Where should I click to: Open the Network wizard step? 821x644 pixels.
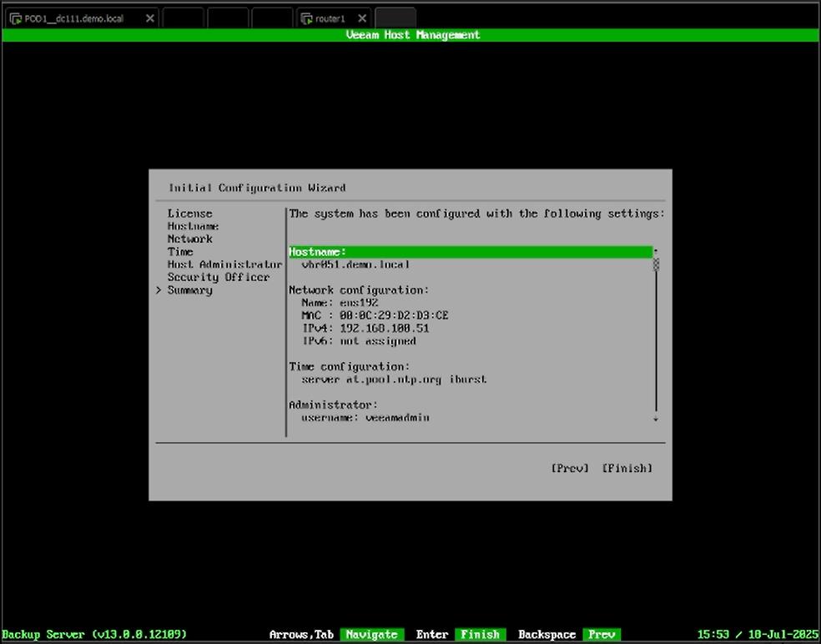189,239
